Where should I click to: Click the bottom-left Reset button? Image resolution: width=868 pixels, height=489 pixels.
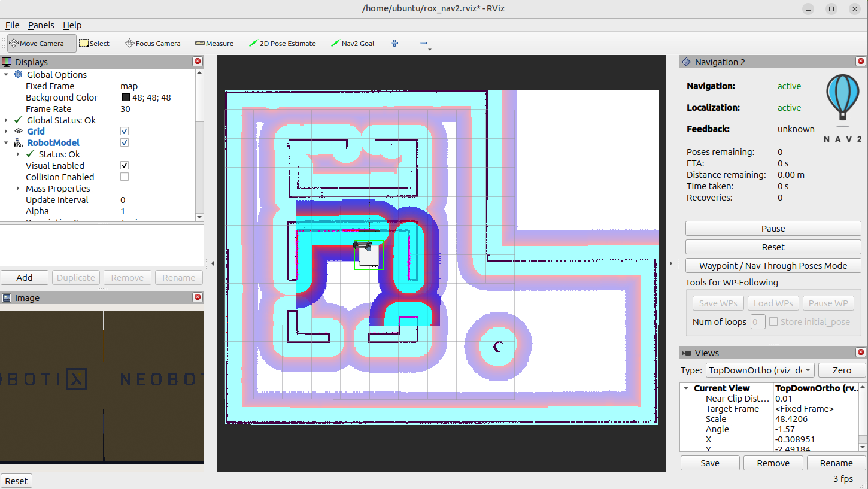[x=16, y=481]
